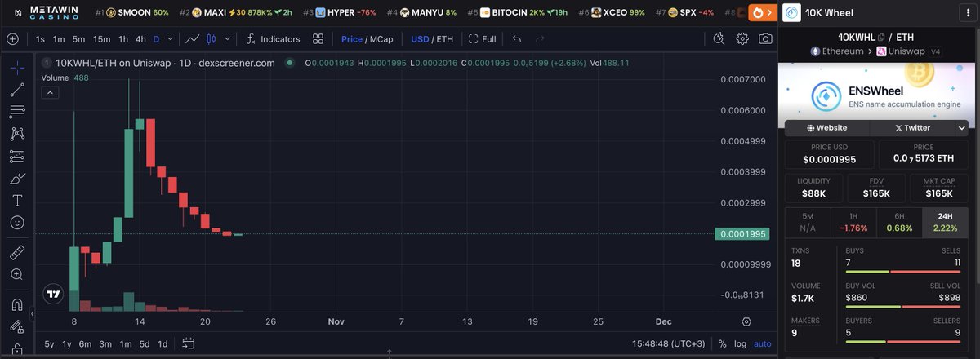Image resolution: width=980 pixels, height=359 pixels.
Task: Switch chart style to line type
Action: click(192, 38)
